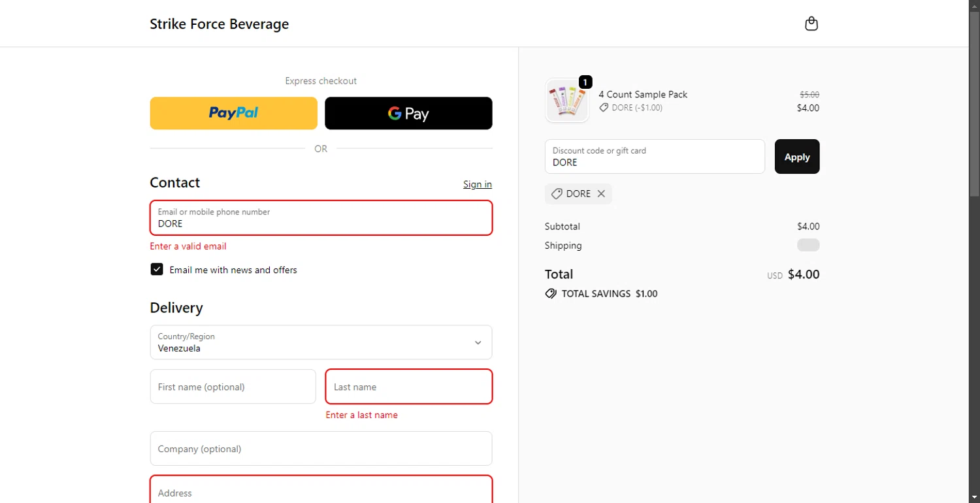Click the Discount code or gift card field
This screenshot has width=980, height=503.
[654, 157]
